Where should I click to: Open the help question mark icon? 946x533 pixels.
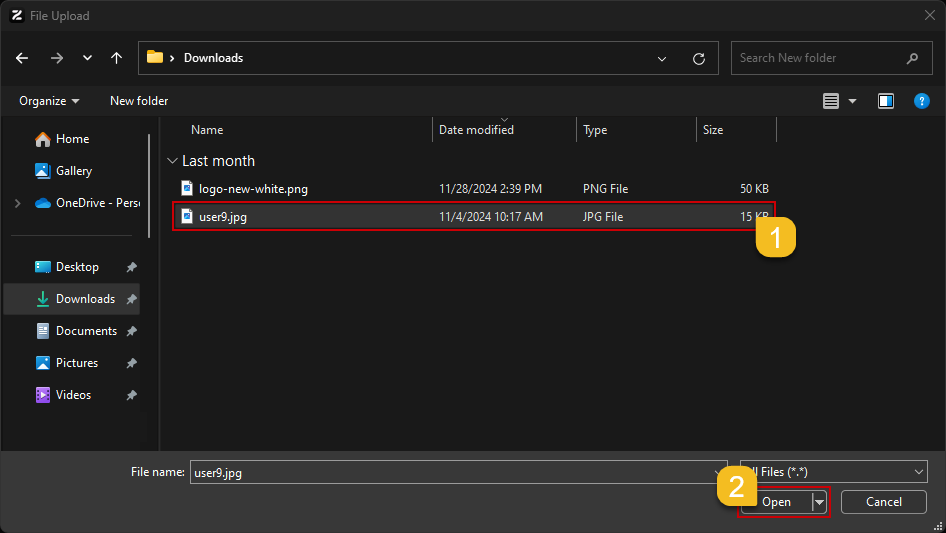tap(922, 101)
